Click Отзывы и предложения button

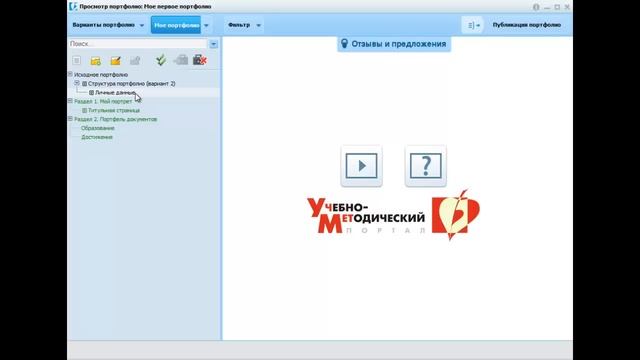point(394,44)
